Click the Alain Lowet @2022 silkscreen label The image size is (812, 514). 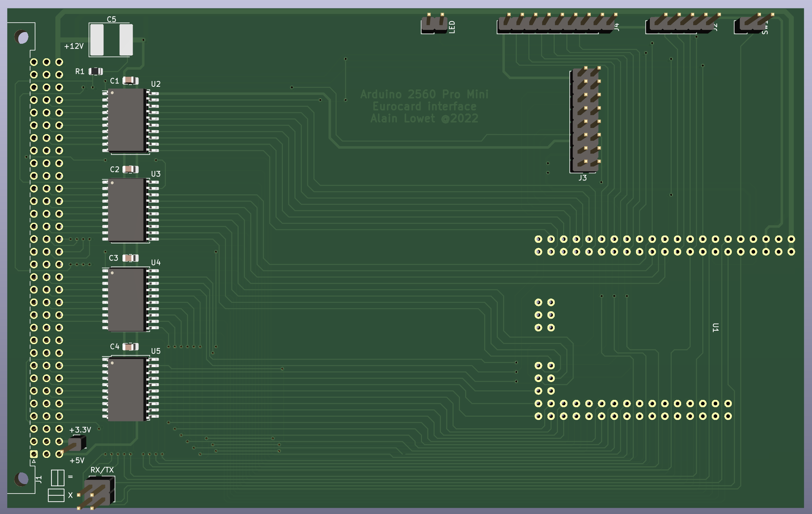coord(425,118)
